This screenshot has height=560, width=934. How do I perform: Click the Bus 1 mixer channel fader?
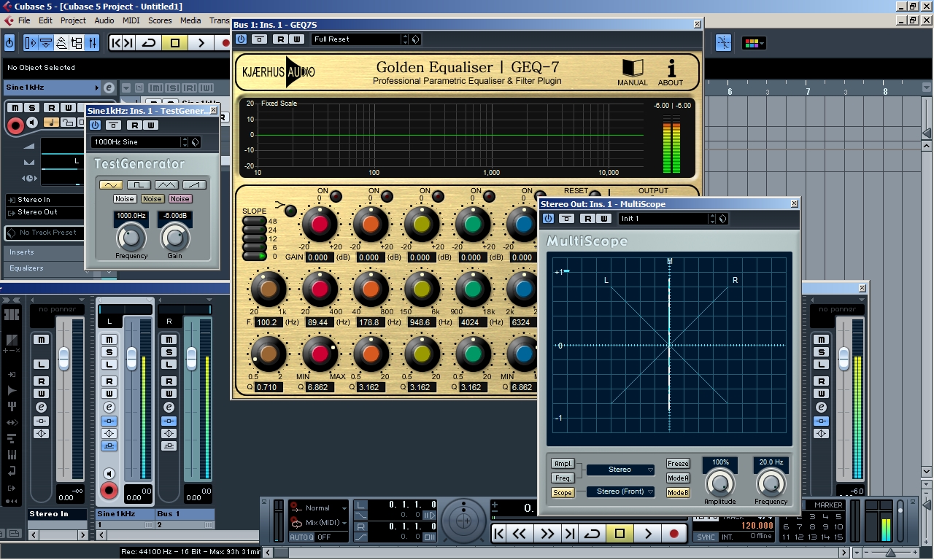pyautogui.click(x=191, y=358)
